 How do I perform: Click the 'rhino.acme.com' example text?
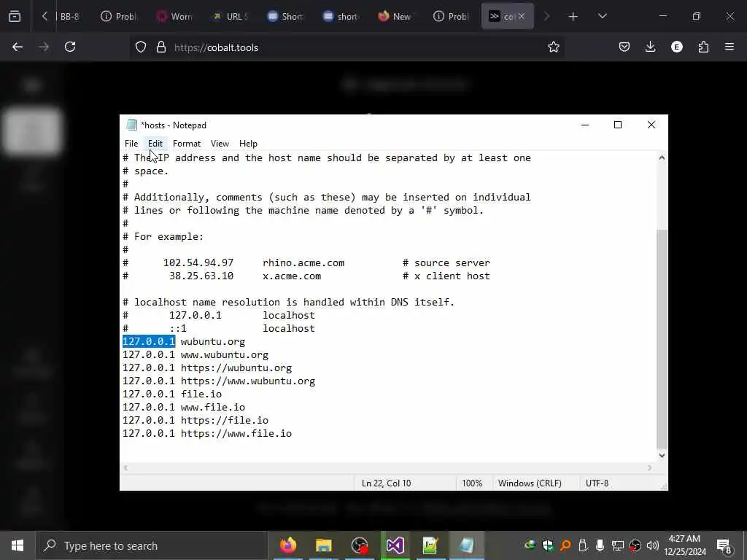click(x=303, y=262)
